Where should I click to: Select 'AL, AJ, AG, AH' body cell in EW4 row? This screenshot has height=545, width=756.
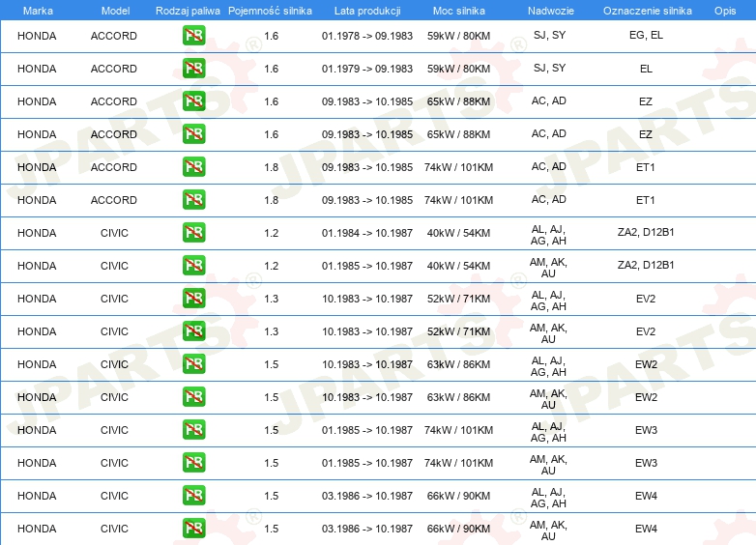click(x=549, y=498)
